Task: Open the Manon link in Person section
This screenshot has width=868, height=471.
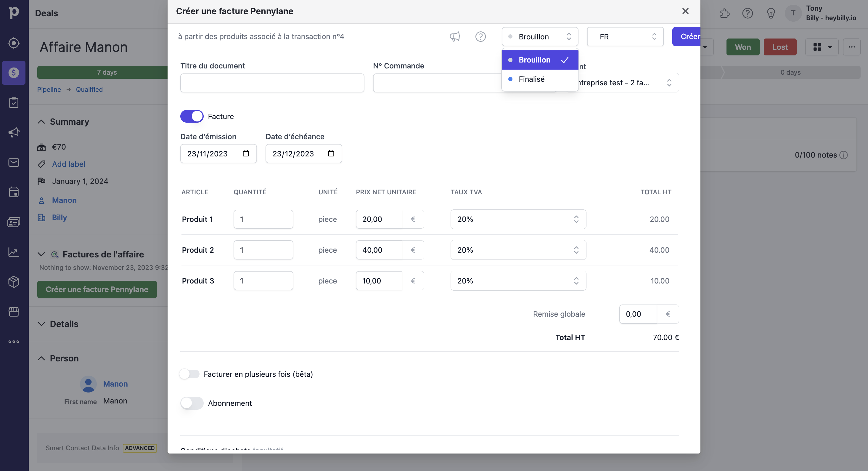Action: click(x=115, y=384)
